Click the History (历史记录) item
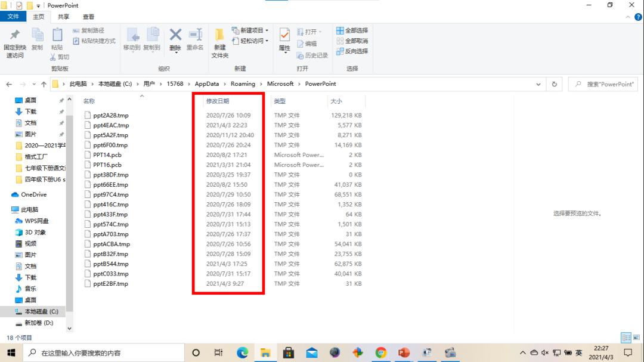The height and width of the screenshot is (362, 644). click(x=312, y=55)
